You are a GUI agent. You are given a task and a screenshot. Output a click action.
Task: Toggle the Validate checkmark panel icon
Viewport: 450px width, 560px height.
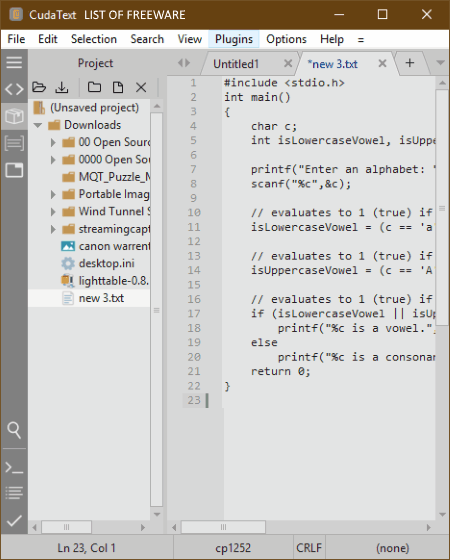click(x=14, y=521)
